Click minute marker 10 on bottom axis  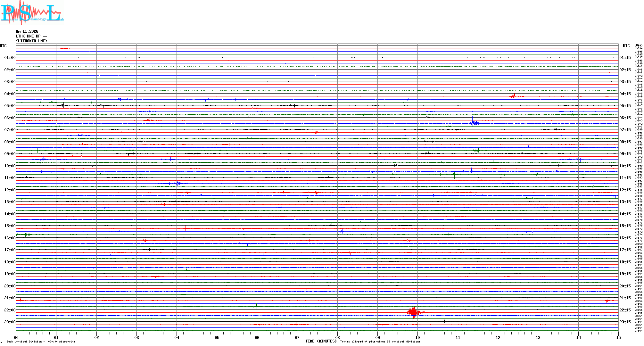tap(417, 337)
